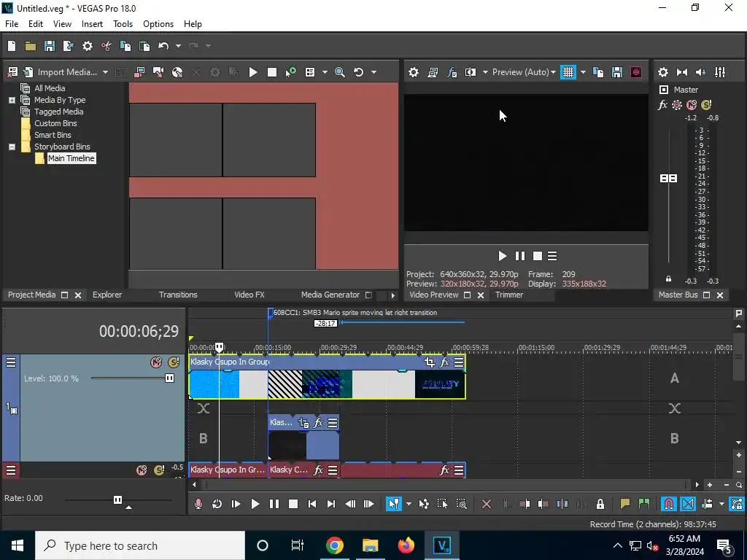
Task: Switch to the Explorer tab
Action: click(x=107, y=295)
